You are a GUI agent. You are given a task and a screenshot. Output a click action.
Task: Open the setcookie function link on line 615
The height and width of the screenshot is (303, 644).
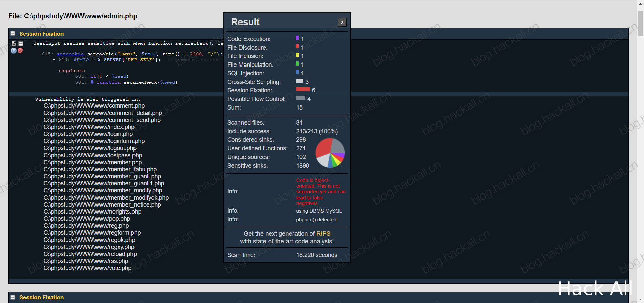(70, 54)
